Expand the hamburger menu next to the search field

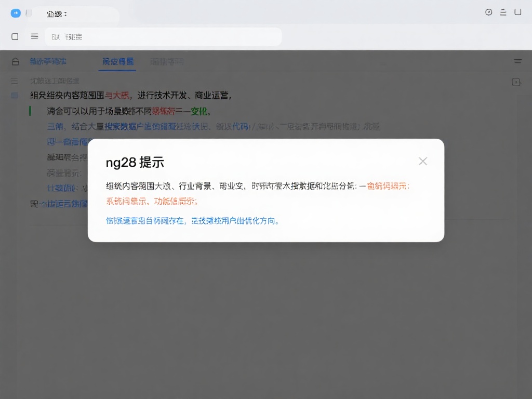(34, 36)
